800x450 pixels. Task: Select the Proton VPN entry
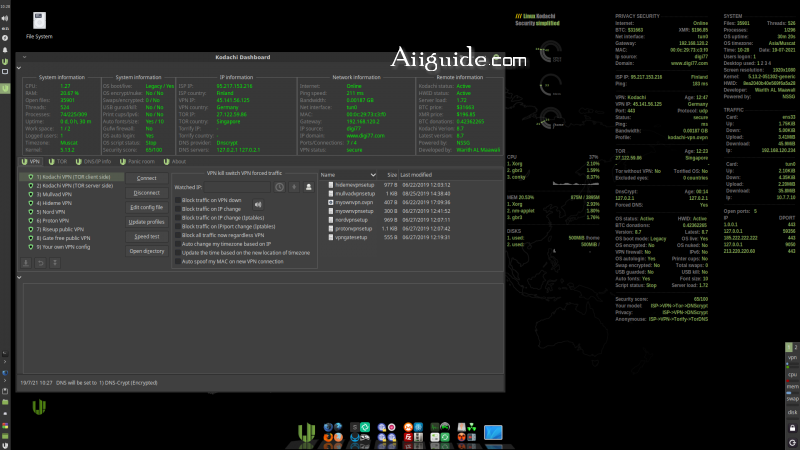pyautogui.click(x=71, y=221)
